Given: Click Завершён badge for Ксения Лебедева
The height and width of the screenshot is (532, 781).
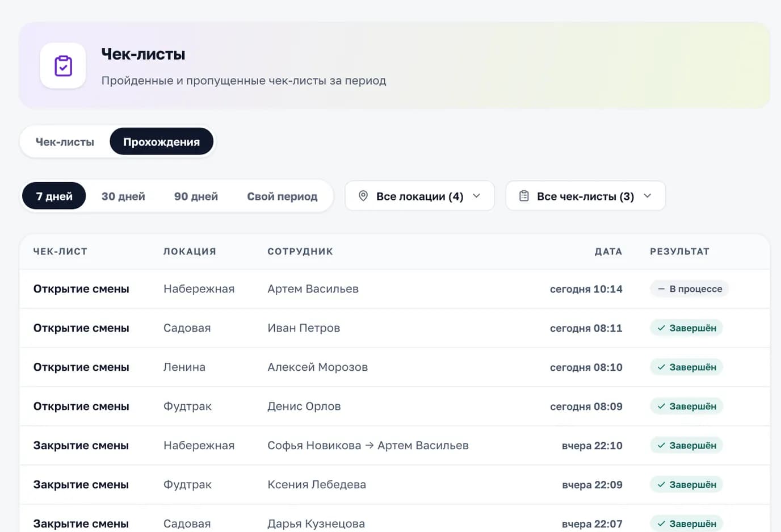Looking at the screenshot, I should click(x=686, y=485).
